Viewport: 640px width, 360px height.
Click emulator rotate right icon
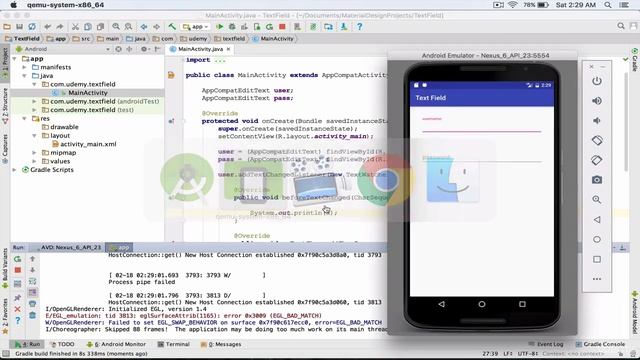pos(597,160)
